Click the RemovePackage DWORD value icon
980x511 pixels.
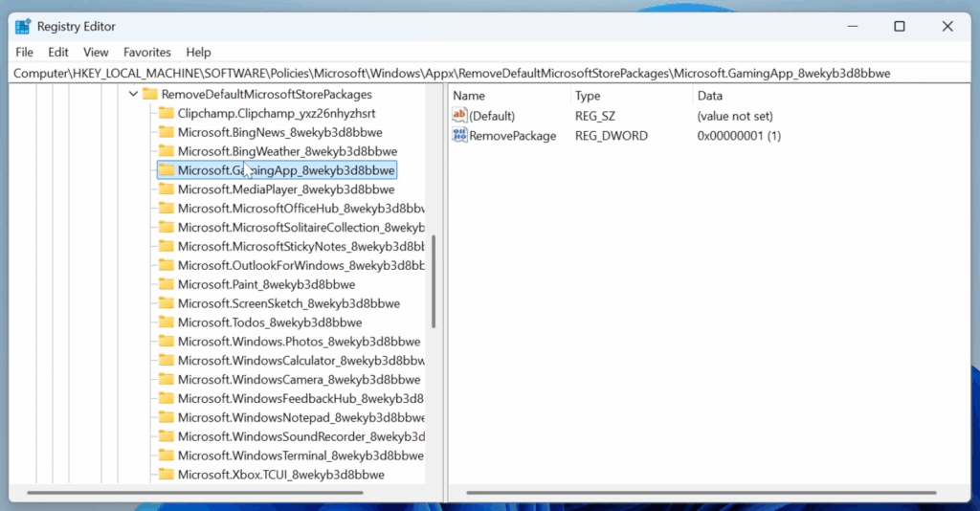[x=459, y=136]
